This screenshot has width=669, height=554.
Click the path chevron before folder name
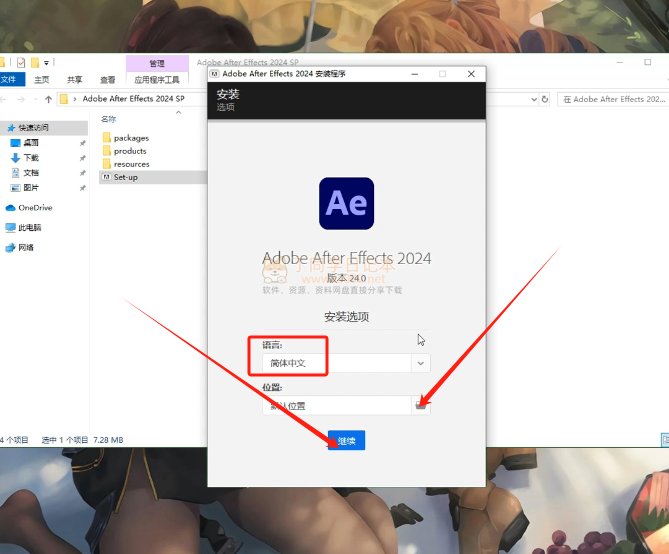tap(75, 99)
